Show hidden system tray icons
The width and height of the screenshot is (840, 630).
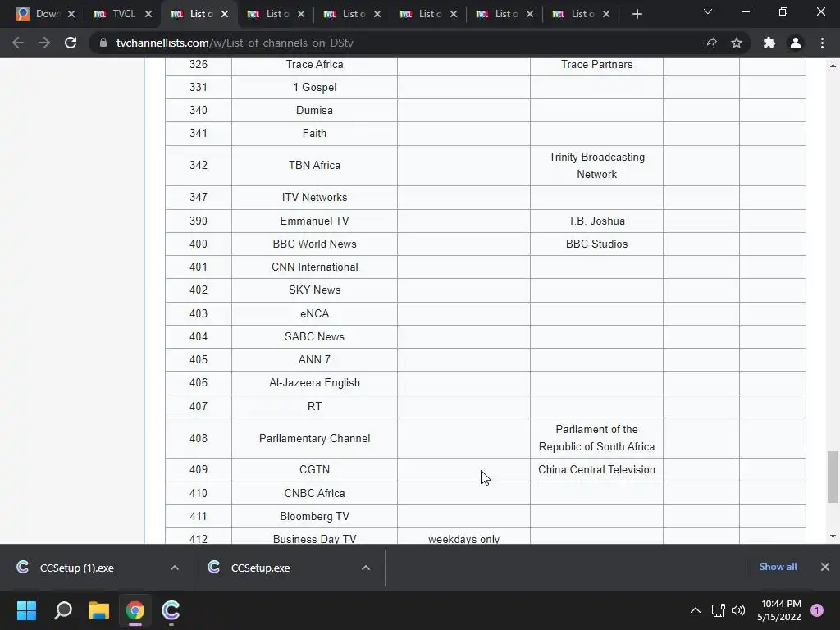[x=696, y=610]
